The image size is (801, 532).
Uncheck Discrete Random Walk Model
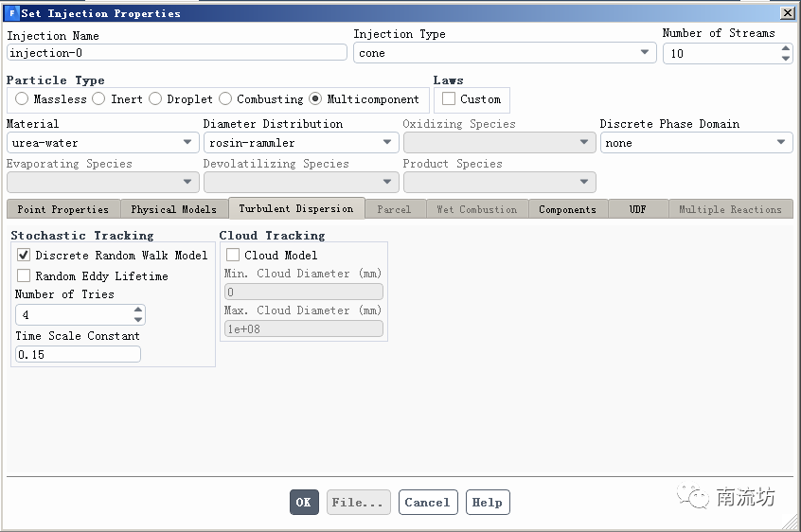24,256
